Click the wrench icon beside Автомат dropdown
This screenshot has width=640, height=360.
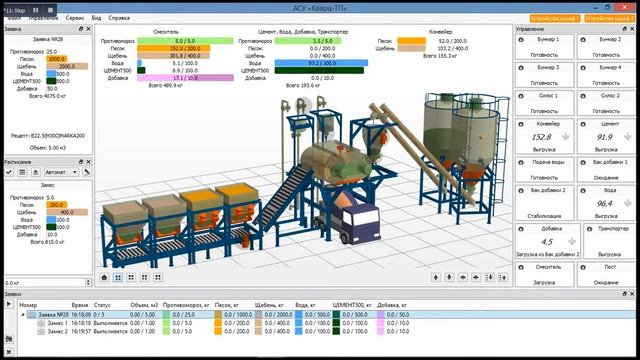[x=87, y=172]
